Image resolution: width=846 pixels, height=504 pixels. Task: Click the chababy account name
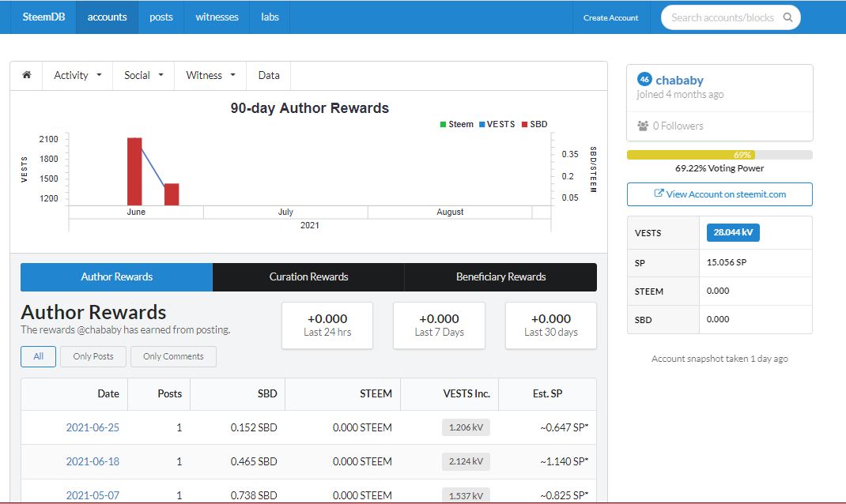pos(679,81)
